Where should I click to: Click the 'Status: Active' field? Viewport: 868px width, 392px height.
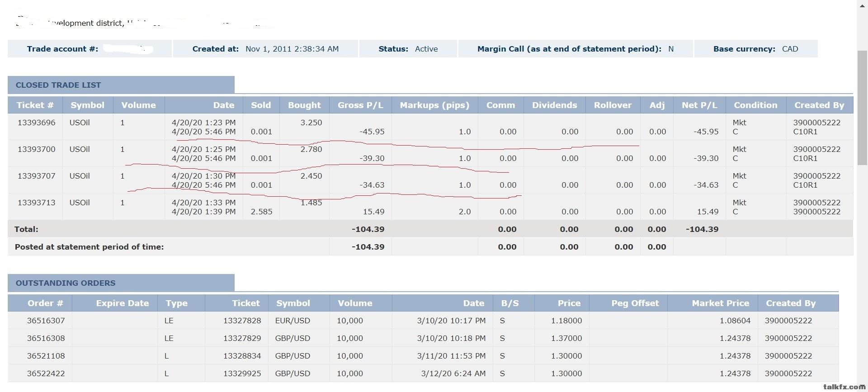(x=408, y=49)
